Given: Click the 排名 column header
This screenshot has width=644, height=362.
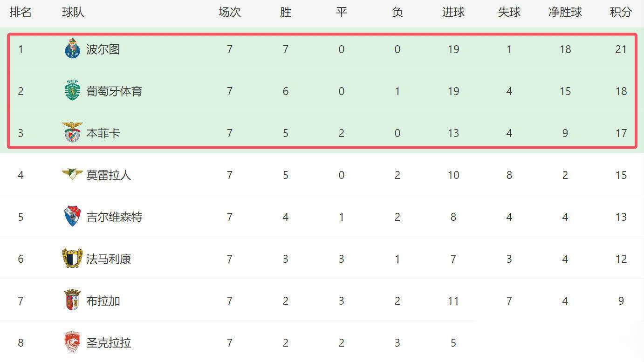Looking at the screenshot, I should pyautogui.click(x=21, y=12).
